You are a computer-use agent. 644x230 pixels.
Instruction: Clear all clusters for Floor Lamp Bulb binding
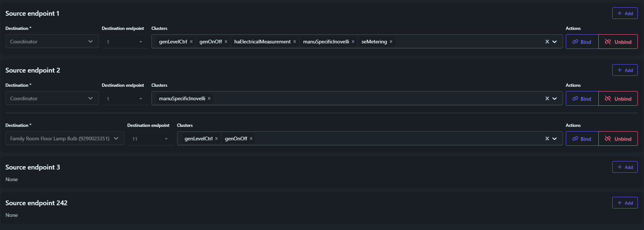point(547,139)
